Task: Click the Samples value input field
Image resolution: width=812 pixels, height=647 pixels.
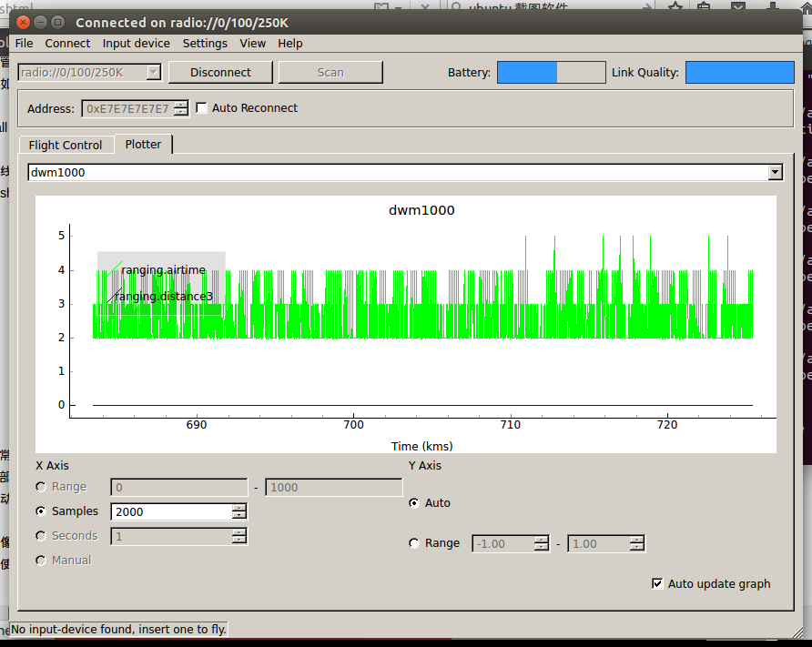Action: 171,511
